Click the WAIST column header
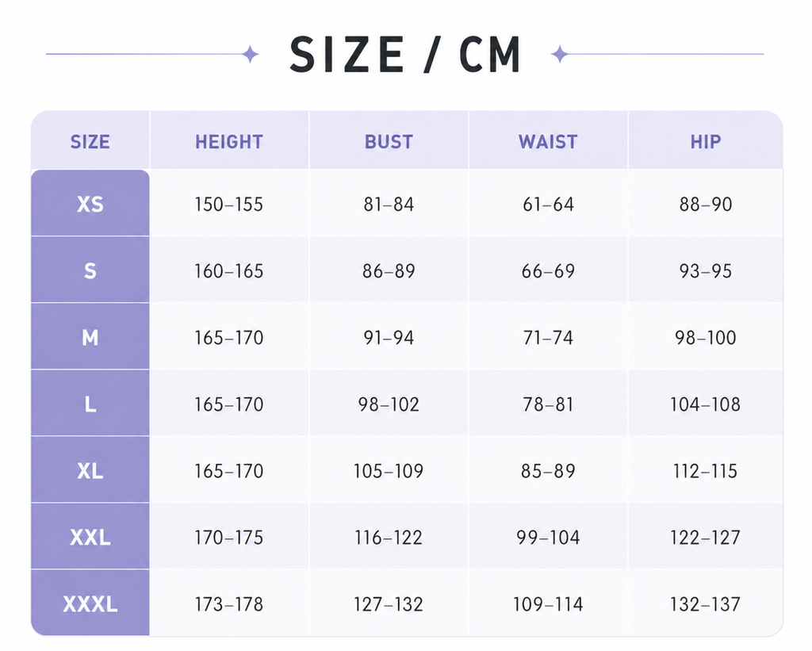Image resolution: width=812 pixels, height=651 pixels. [x=548, y=142]
